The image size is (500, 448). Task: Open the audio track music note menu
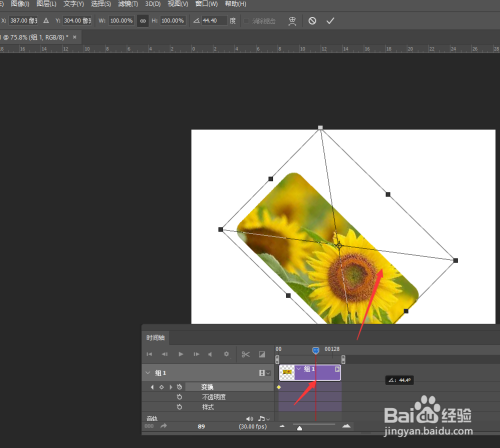pos(264,418)
